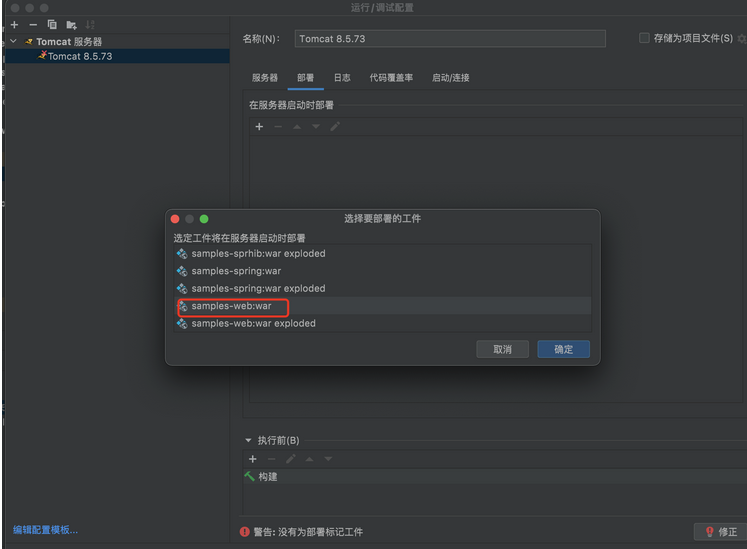Click the sort configurations icon
The image size is (747, 549).
90,25
